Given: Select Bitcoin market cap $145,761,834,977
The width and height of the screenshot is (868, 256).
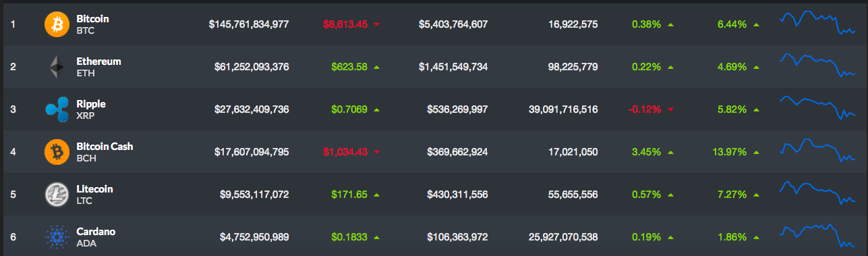Looking at the screenshot, I should [x=249, y=24].
